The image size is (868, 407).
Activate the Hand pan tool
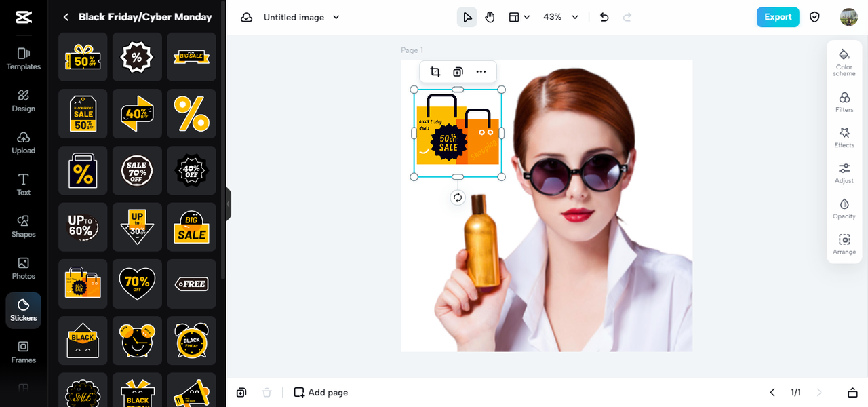(x=490, y=17)
